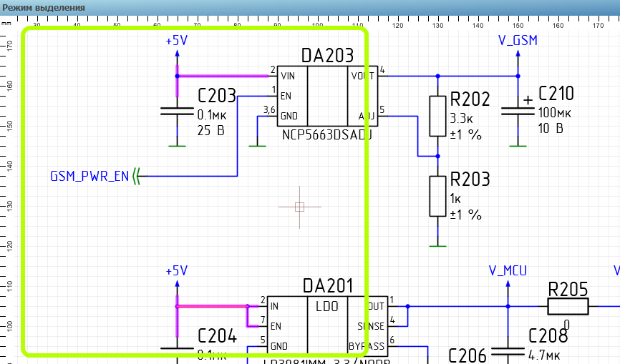Select the GSM_PWR_EN net label

point(89,176)
